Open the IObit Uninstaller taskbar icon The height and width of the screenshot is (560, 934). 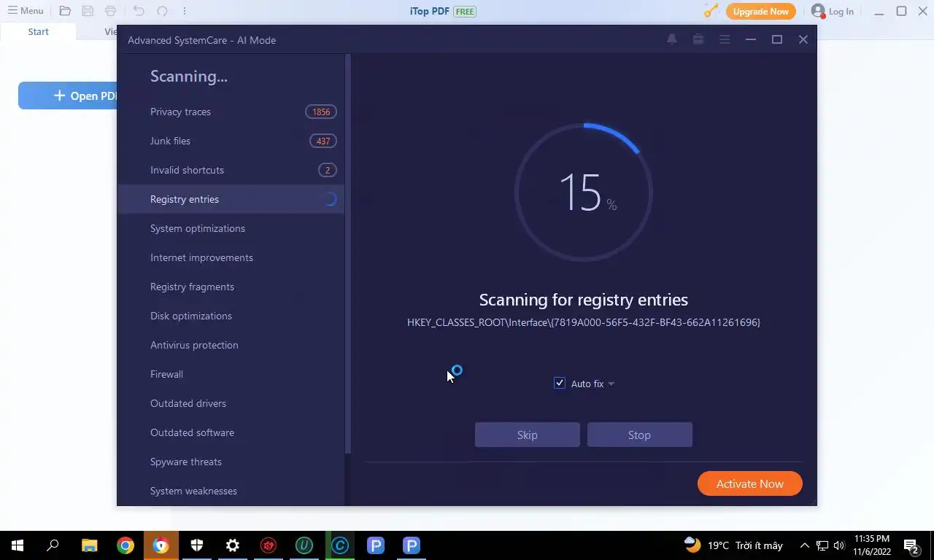click(x=304, y=545)
